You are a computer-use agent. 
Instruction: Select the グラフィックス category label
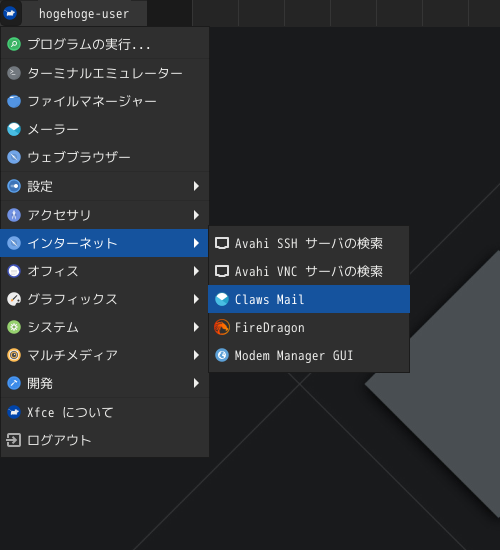click(72, 299)
